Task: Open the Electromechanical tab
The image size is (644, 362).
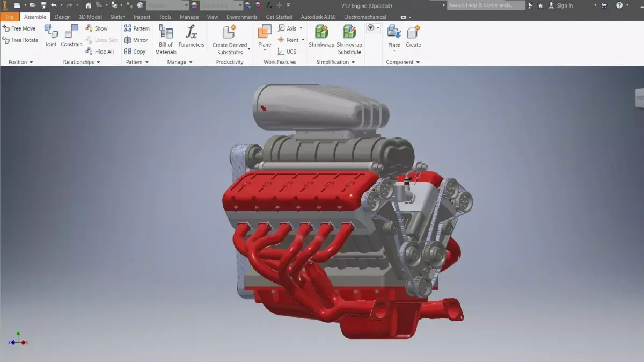Action: (365, 17)
